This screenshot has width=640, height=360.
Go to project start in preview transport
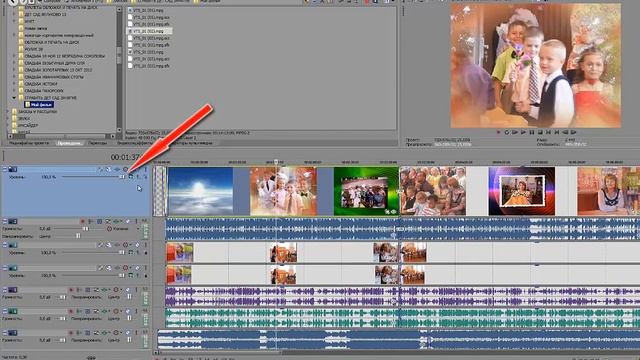click(x=548, y=132)
